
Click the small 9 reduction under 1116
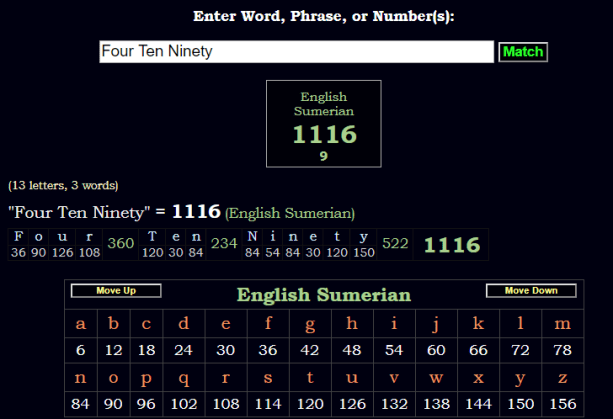323,156
